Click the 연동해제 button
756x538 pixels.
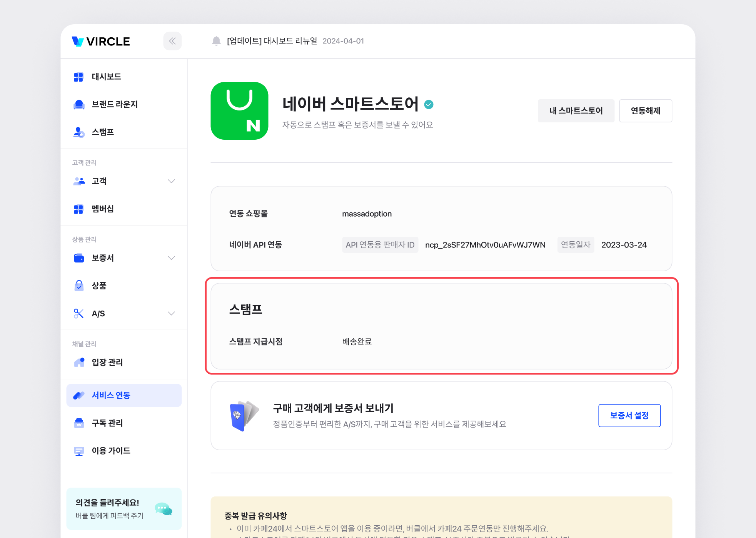(x=646, y=111)
